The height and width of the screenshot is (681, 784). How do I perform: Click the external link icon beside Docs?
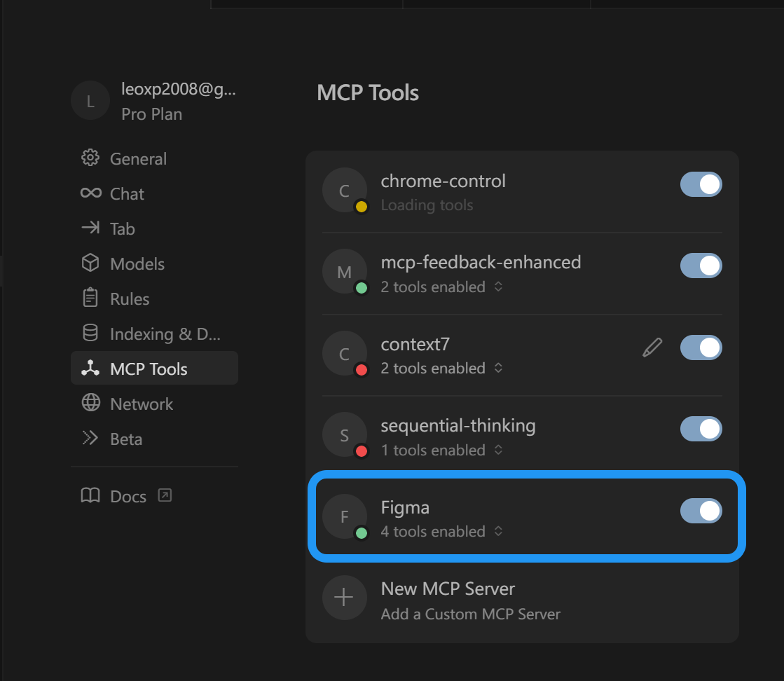click(x=165, y=495)
